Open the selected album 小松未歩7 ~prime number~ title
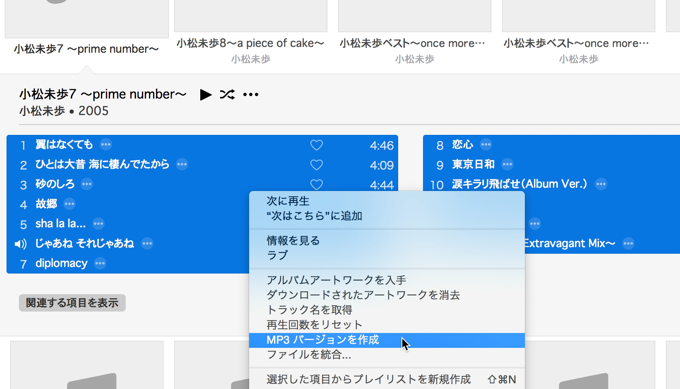 [x=86, y=49]
